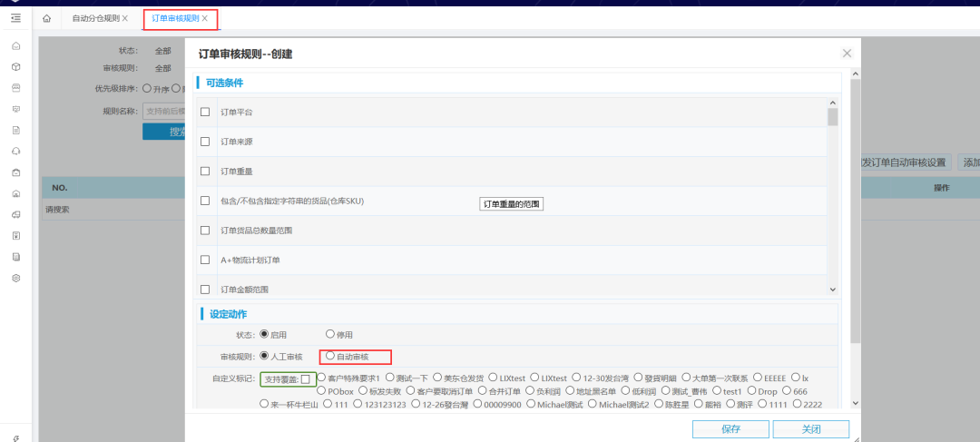Click the 关闭 button
Viewport: 980px width, 442px height.
coord(810,429)
